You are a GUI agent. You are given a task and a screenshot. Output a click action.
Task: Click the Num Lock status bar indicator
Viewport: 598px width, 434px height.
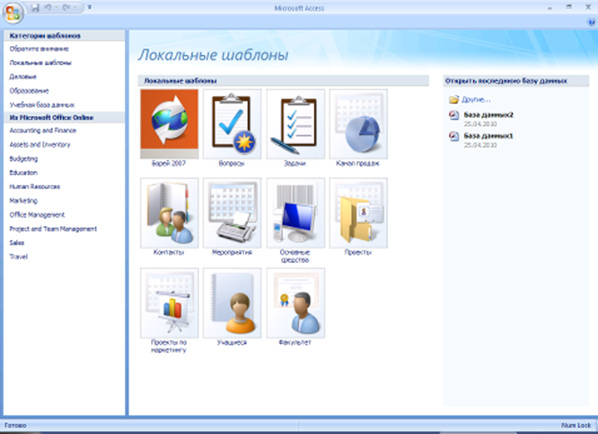(x=575, y=425)
